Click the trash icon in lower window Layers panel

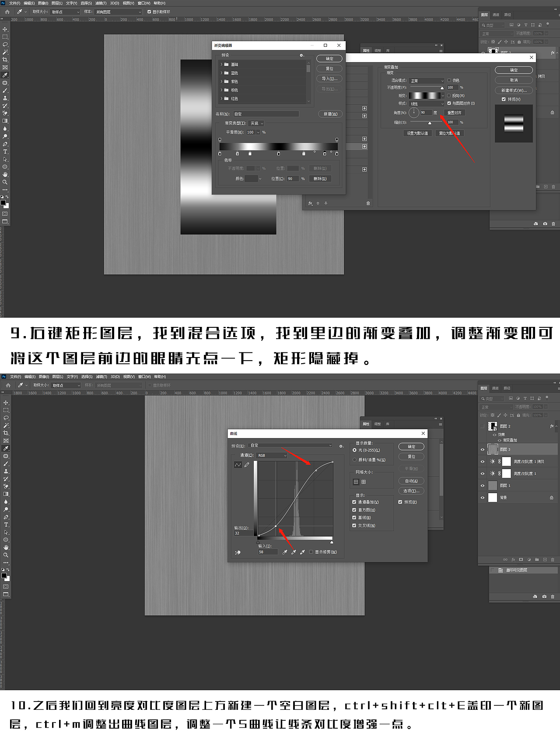click(x=553, y=559)
